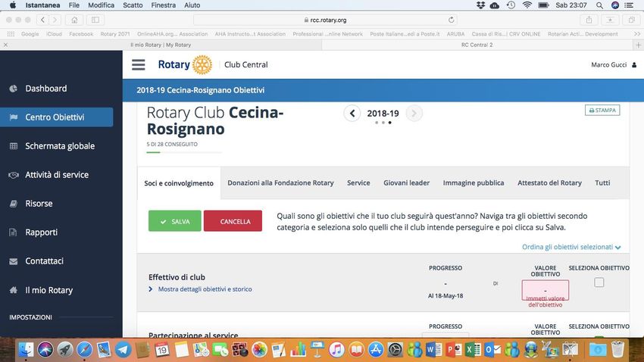The image size is (644, 362).
Task: Open the Finestra menu in menu bar
Action: pyautogui.click(x=164, y=5)
